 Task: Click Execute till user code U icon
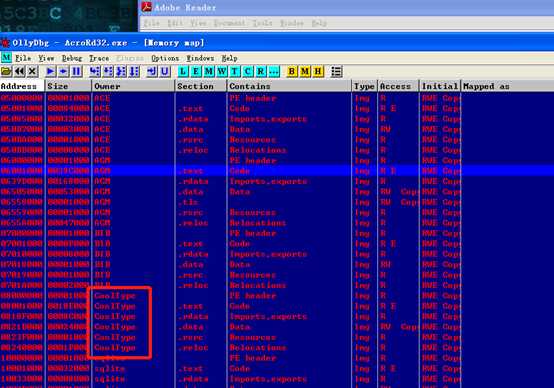[x=165, y=72]
